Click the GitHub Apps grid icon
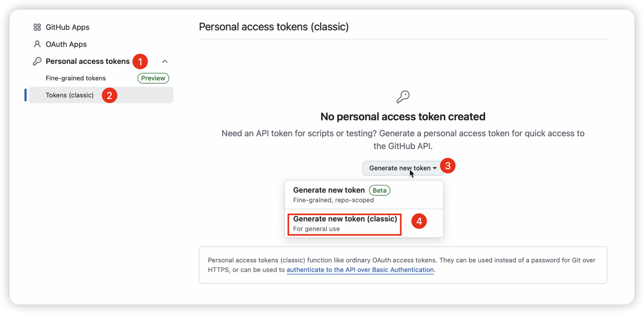 [x=37, y=27]
